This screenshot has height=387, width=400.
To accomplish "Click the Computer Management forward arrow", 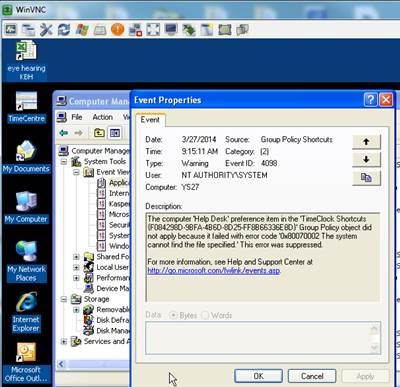I will (78, 133).
